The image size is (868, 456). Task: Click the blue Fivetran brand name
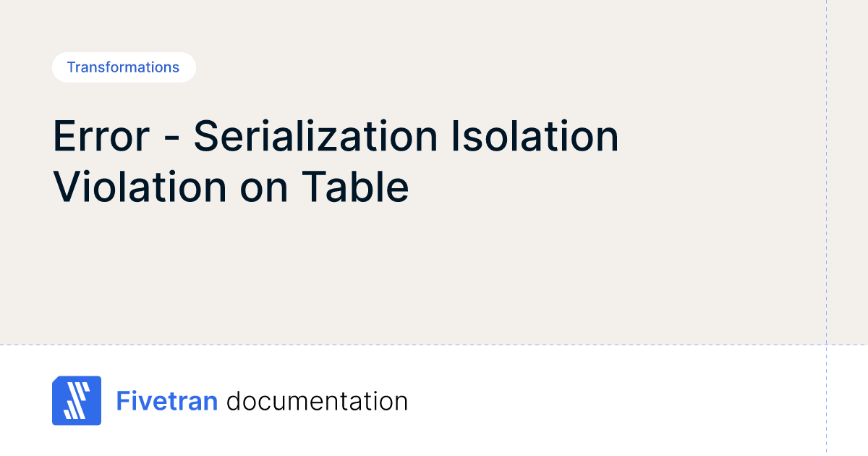pyautogui.click(x=167, y=400)
